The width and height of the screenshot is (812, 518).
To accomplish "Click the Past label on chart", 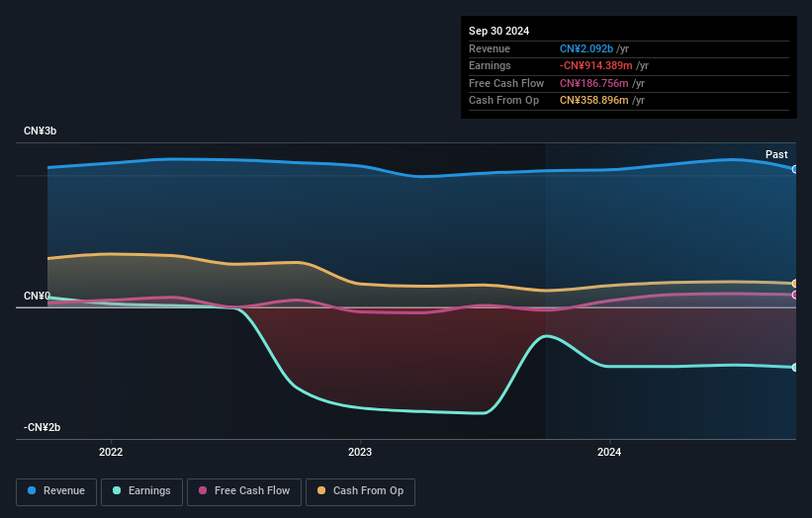I will click(776, 154).
